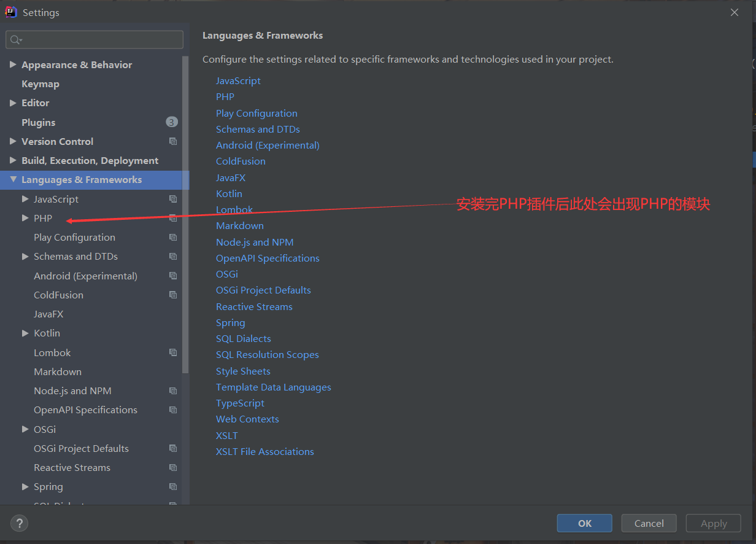Screen dimensions: 756x544
Task: Open the Template Data Languages link
Action: click(x=274, y=387)
